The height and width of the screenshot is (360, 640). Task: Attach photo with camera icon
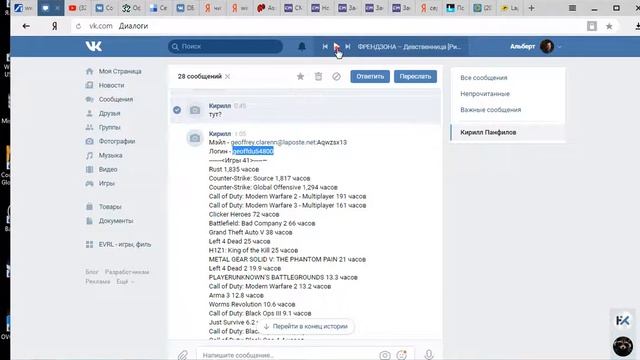(384, 355)
